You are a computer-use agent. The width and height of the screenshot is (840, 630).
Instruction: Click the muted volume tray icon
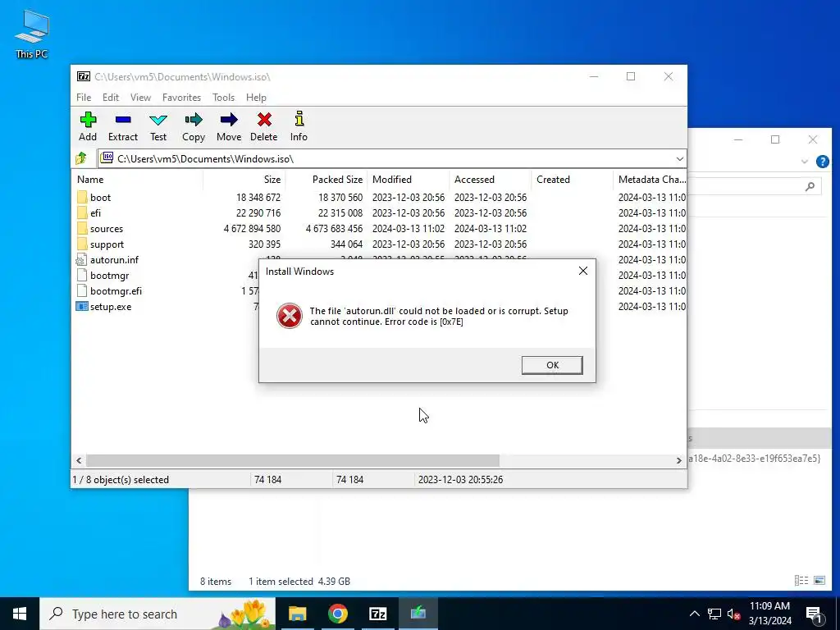pyautogui.click(x=733, y=614)
